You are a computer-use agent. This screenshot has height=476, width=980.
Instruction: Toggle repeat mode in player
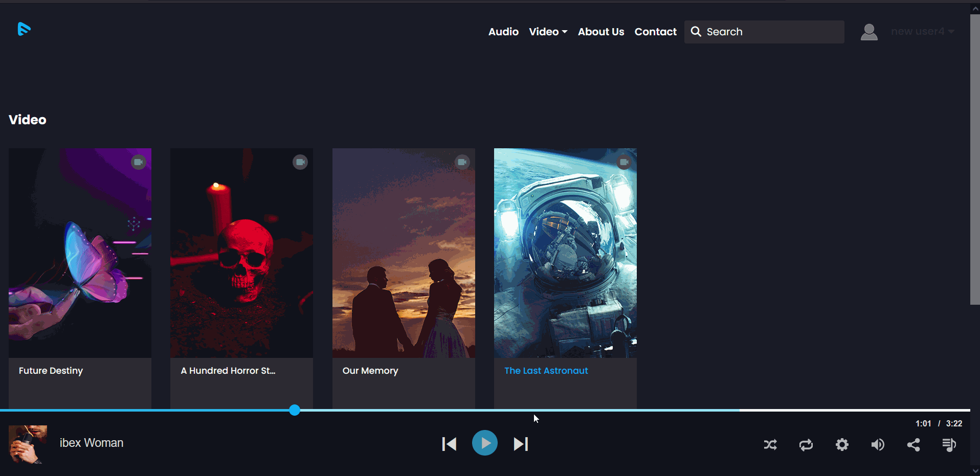click(806, 445)
